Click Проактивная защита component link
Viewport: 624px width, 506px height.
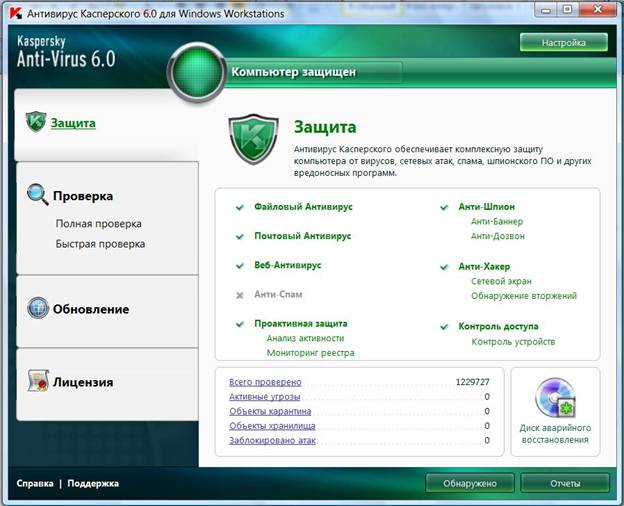tap(300, 324)
